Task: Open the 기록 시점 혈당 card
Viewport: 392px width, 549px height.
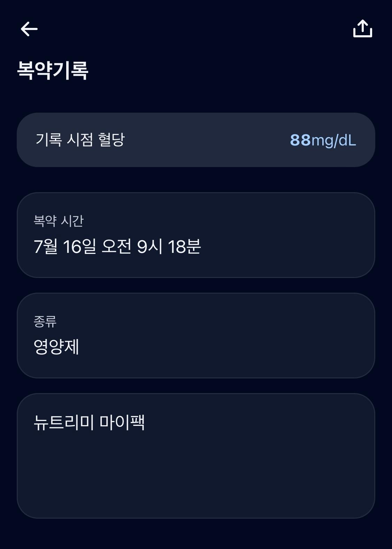Action: pos(196,140)
